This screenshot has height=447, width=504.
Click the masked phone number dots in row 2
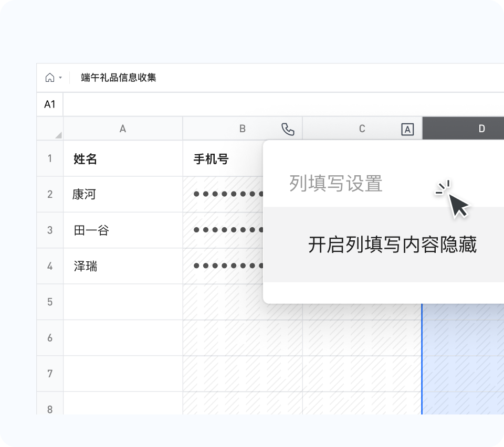tap(227, 194)
